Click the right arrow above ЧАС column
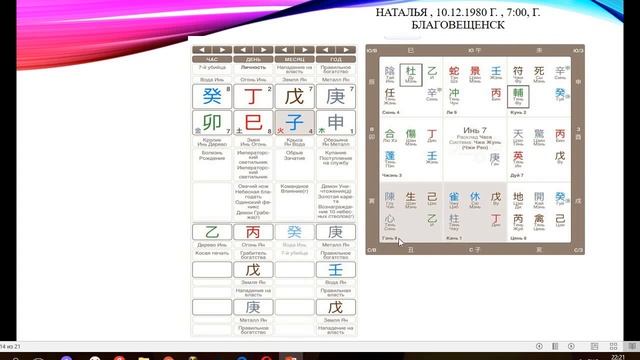Screen dimensions: 640x360 tap(222, 50)
